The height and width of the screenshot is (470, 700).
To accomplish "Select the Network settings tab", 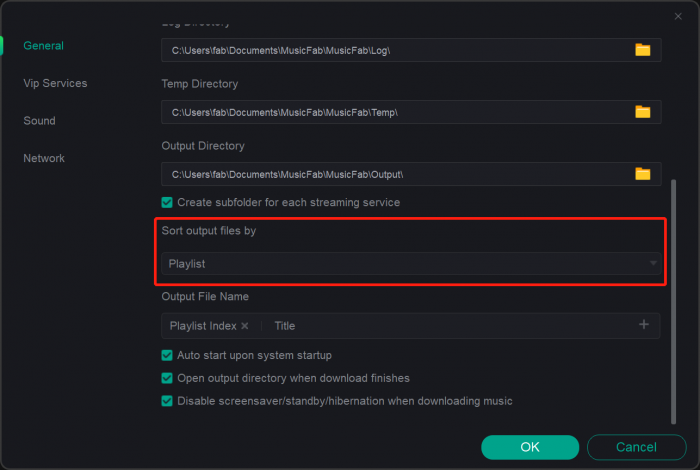I will [44, 158].
